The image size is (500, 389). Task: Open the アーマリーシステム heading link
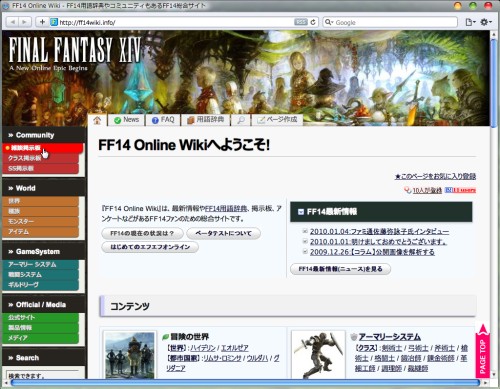[390, 337]
